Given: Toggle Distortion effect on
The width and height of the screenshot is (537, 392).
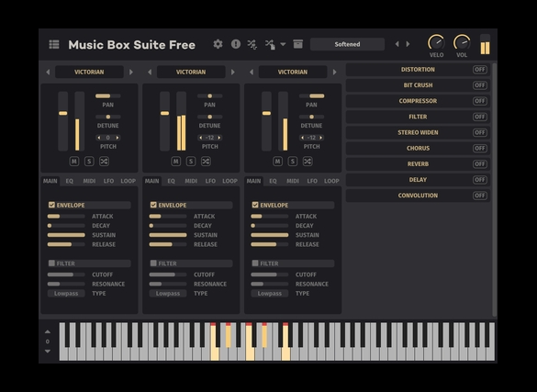Looking at the screenshot, I should [x=480, y=70].
